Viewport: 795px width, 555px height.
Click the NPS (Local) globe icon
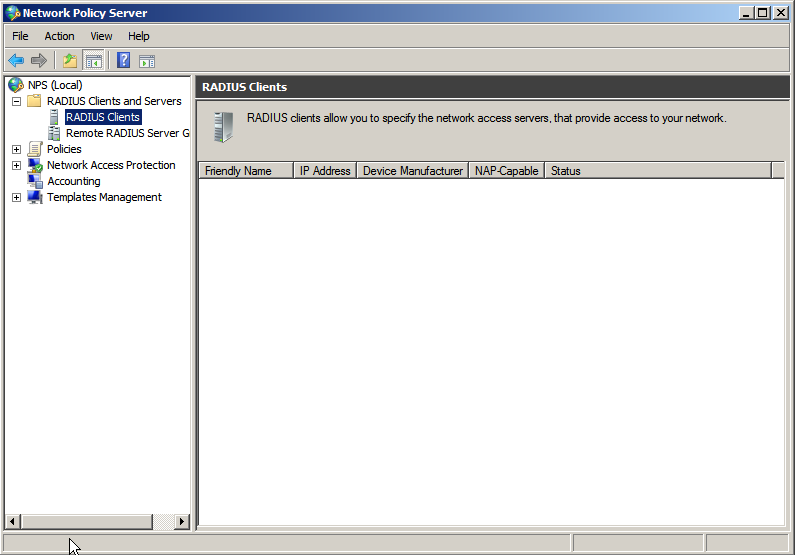point(16,85)
